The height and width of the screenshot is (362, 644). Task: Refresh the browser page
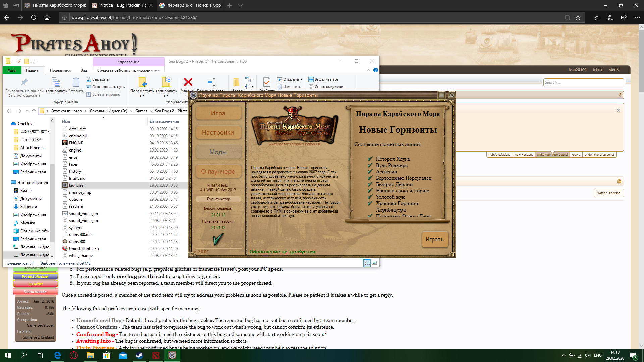(x=34, y=17)
